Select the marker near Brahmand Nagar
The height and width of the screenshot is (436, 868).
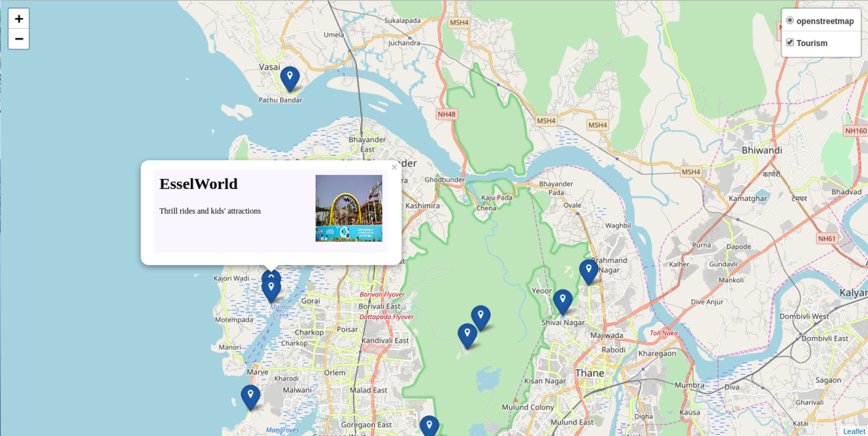[x=589, y=272]
